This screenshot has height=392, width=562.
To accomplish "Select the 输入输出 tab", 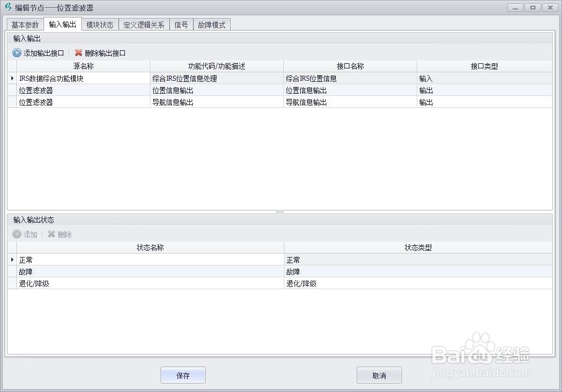I will pyautogui.click(x=62, y=24).
